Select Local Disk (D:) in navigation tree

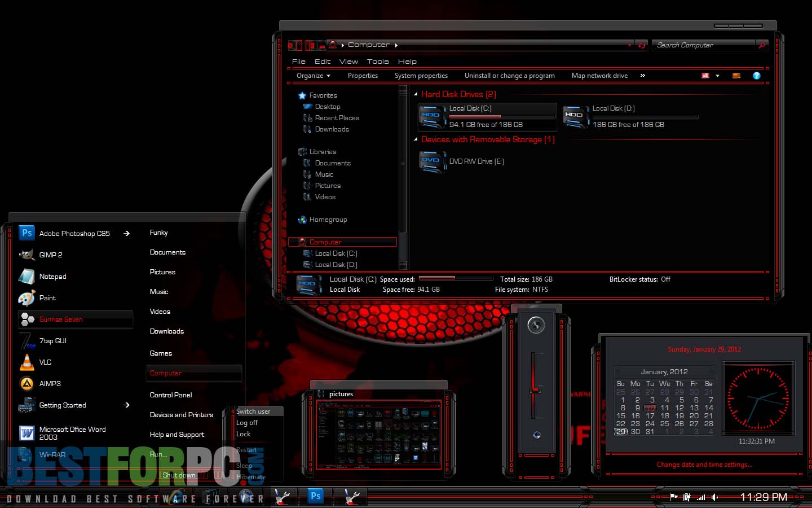coord(336,265)
